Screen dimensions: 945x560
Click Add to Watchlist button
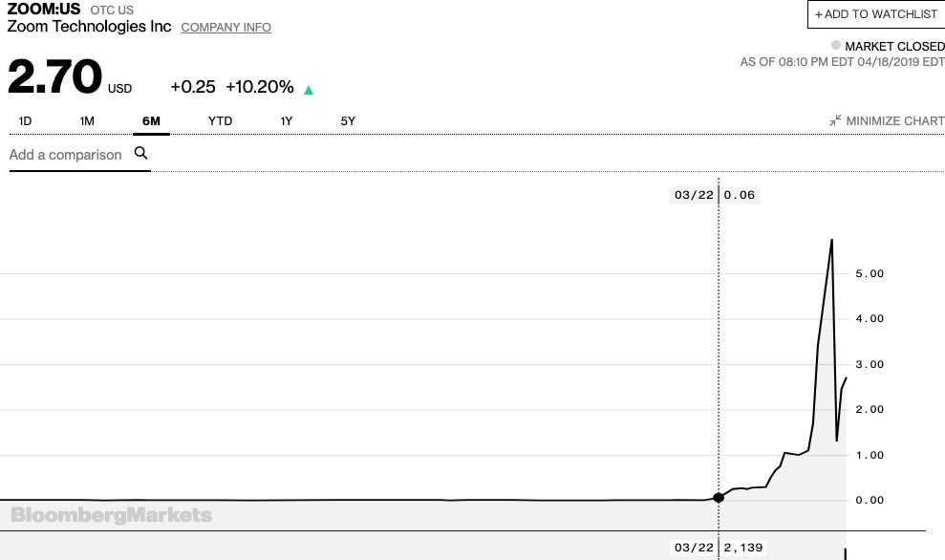[x=876, y=14]
